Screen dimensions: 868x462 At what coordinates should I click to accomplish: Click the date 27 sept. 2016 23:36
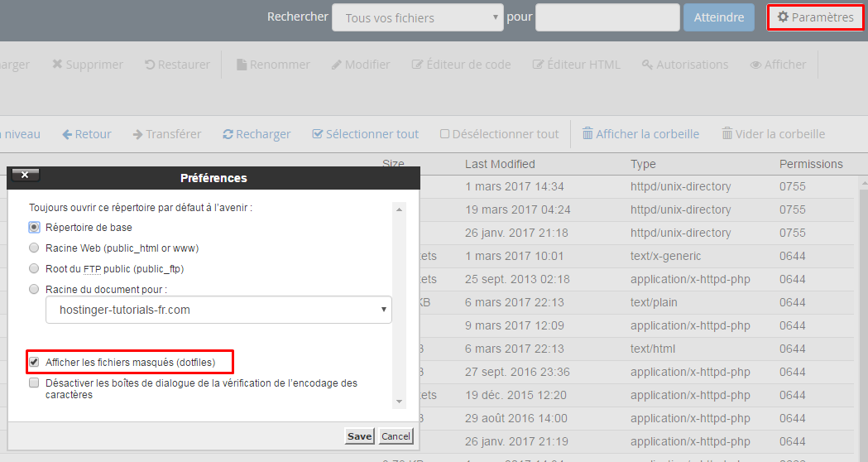tap(517, 372)
